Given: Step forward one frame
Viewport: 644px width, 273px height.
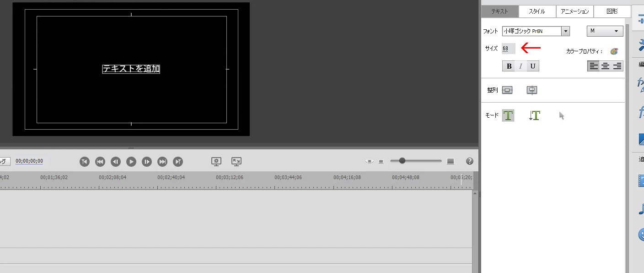Looking at the screenshot, I should click(x=147, y=161).
